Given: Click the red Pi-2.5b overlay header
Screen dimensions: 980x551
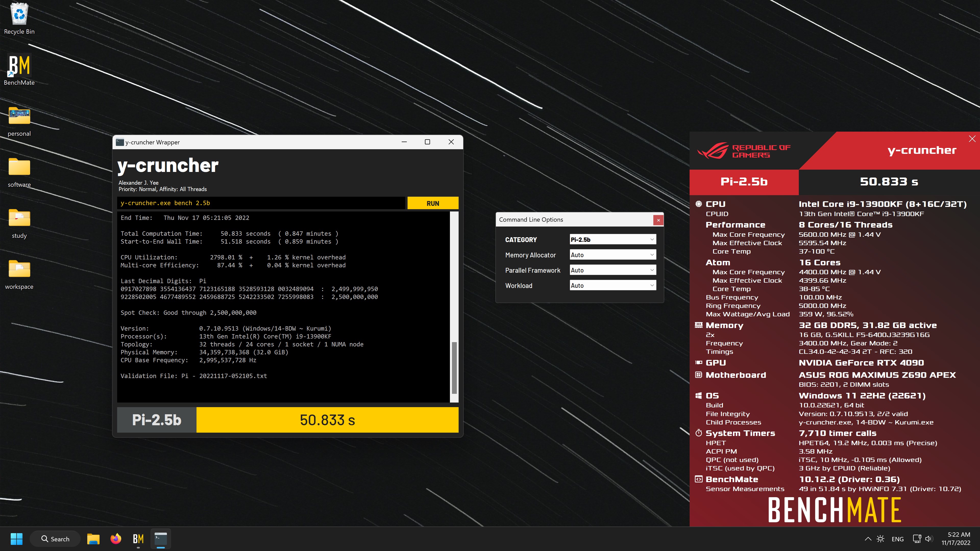Looking at the screenshot, I should [744, 182].
